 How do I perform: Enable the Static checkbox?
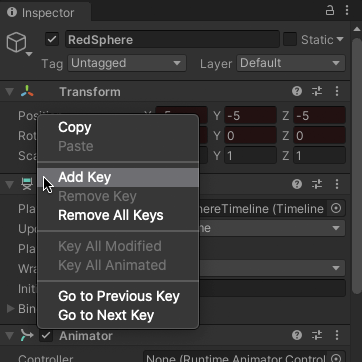pyautogui.click(x=290, y=39)
